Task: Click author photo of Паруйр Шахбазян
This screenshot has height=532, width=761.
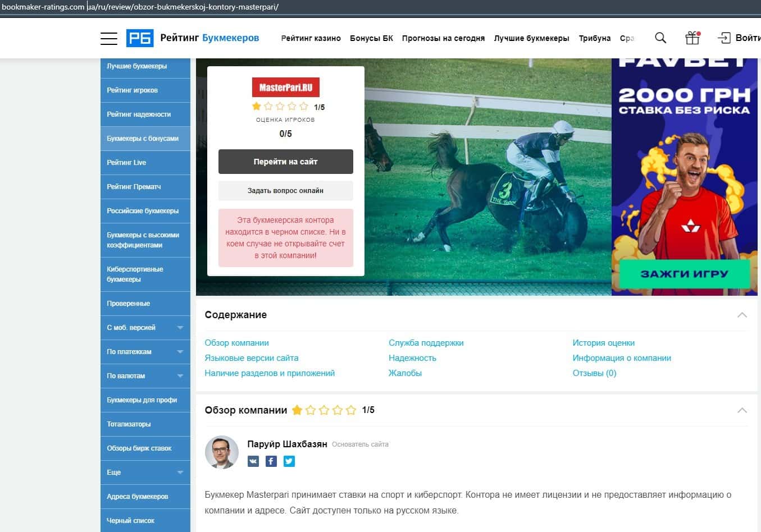Action: (x=222, y=452)
